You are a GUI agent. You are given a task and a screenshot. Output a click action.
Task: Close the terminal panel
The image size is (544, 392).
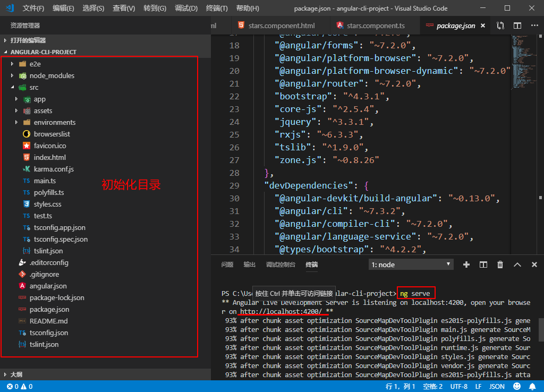click(x=534, y=265)
